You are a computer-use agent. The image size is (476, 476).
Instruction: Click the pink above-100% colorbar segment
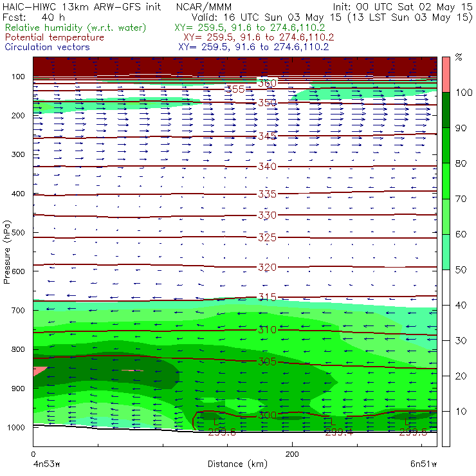(x=446, y=75)
